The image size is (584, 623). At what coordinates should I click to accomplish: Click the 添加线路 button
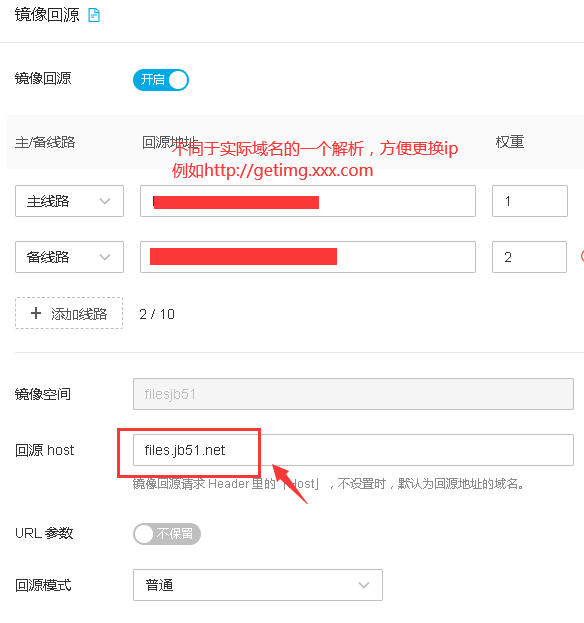coord(69,313)
